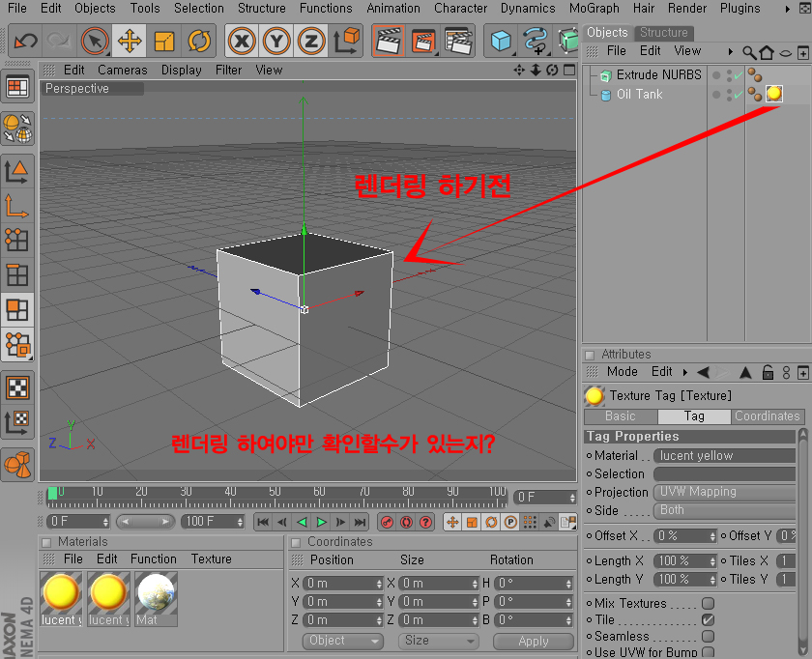Select the Extrude NURBS object
The width and height of the screenshot is (812, 659).
[x=658, y=75]
